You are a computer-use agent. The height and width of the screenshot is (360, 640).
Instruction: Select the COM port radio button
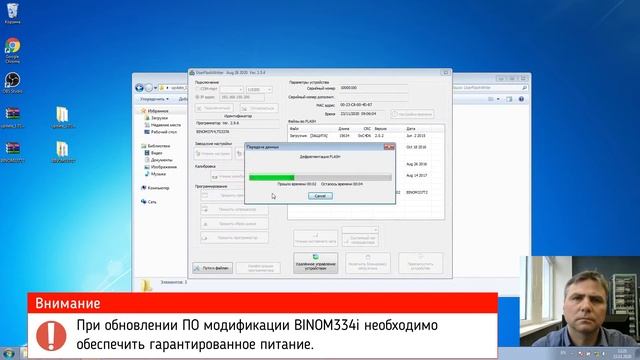[x=198, y=89]
